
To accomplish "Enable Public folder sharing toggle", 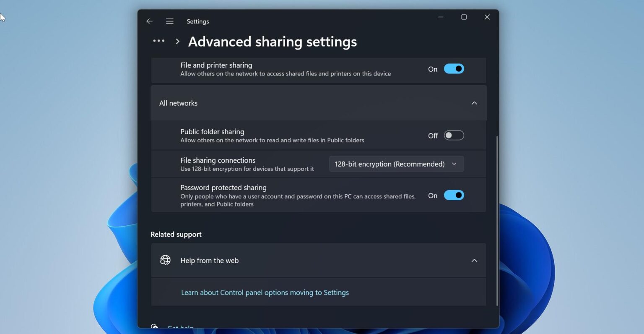I will coord(454,136).
